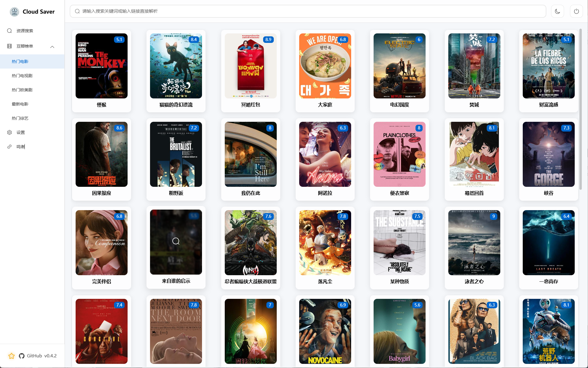
Task: Open the 峡谷 Gorge poster
Action: 549,154
